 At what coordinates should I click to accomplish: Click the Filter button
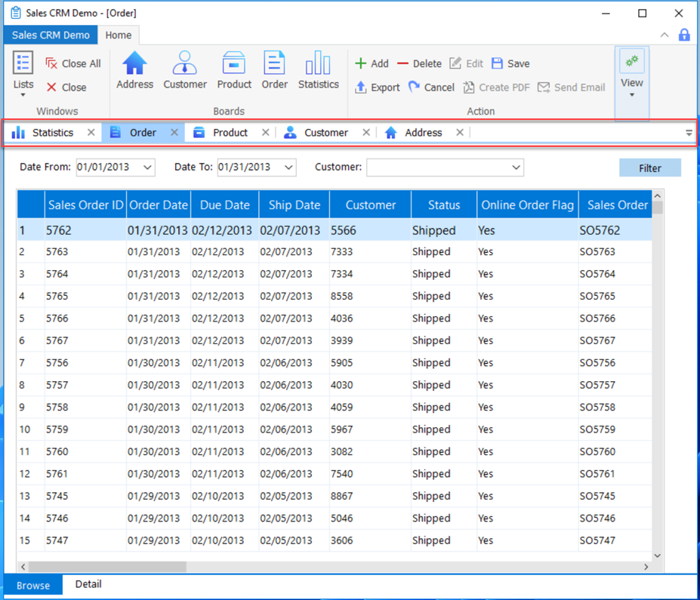pos(649,168)
